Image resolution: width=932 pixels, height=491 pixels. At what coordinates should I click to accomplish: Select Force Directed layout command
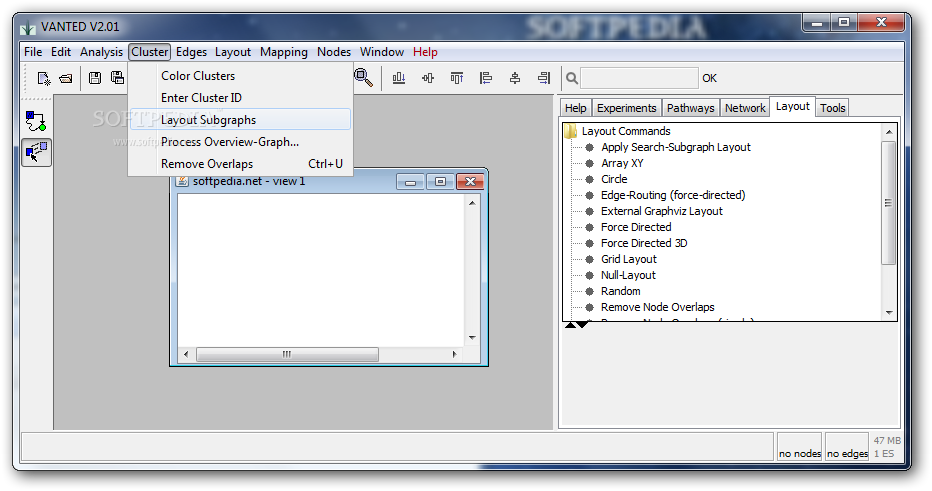(x=636, y=228)
